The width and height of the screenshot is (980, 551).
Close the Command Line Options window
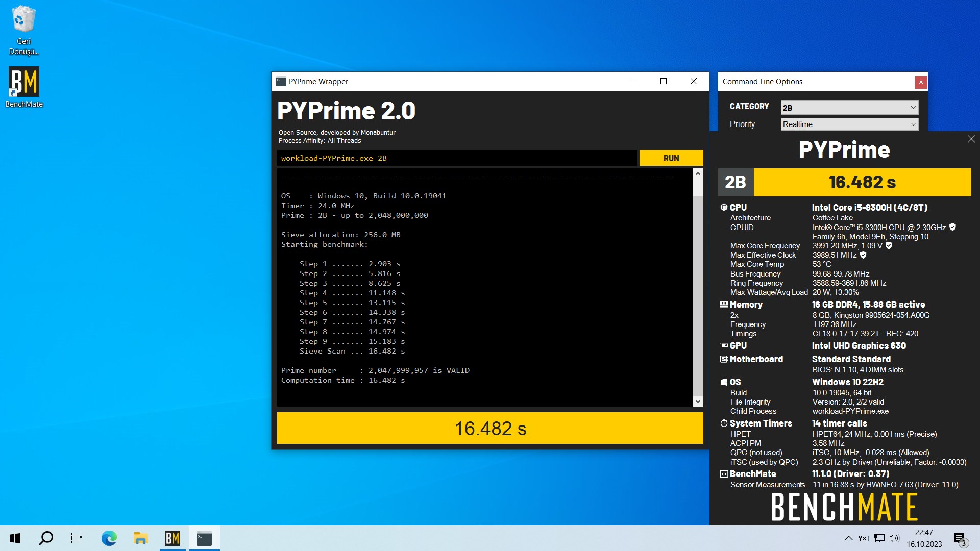pyautogui.click(x=921, y=82)
